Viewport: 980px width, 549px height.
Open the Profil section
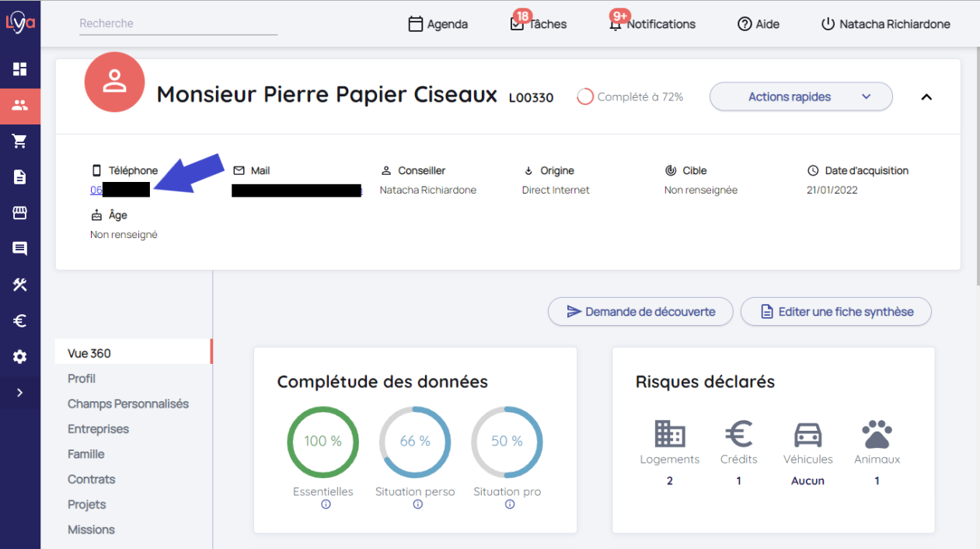click(x=82, y=379)
